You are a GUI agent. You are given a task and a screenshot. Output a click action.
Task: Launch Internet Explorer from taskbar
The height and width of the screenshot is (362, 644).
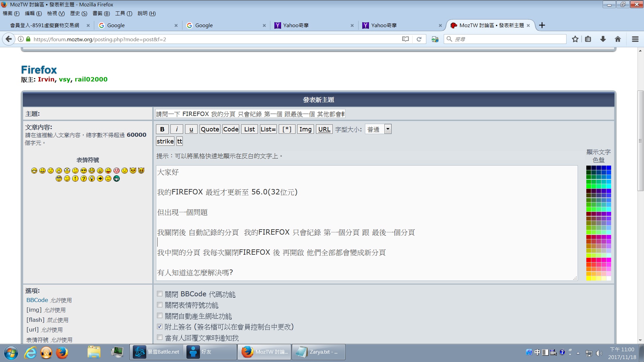click(x=30, y=352)
